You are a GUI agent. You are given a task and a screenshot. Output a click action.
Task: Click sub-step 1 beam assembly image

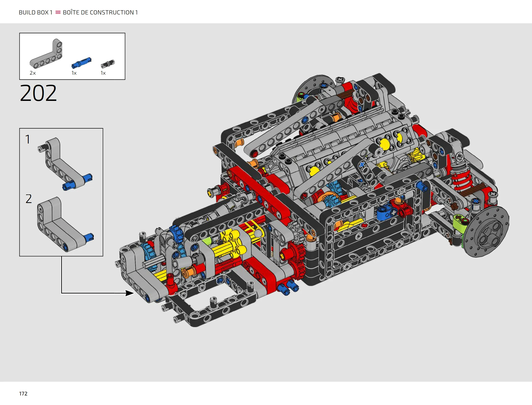(x=65, y=164)
